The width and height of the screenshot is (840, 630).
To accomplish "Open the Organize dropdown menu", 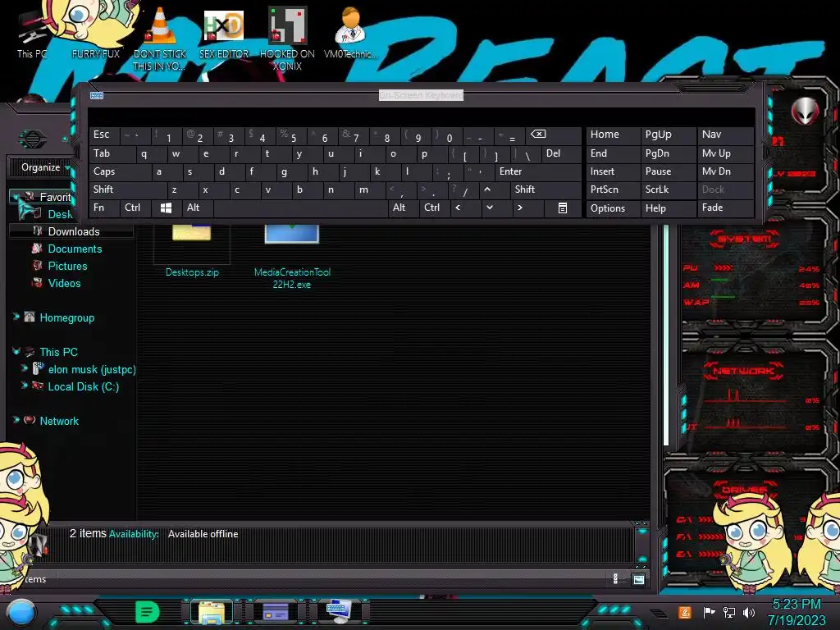I will 46,167.
